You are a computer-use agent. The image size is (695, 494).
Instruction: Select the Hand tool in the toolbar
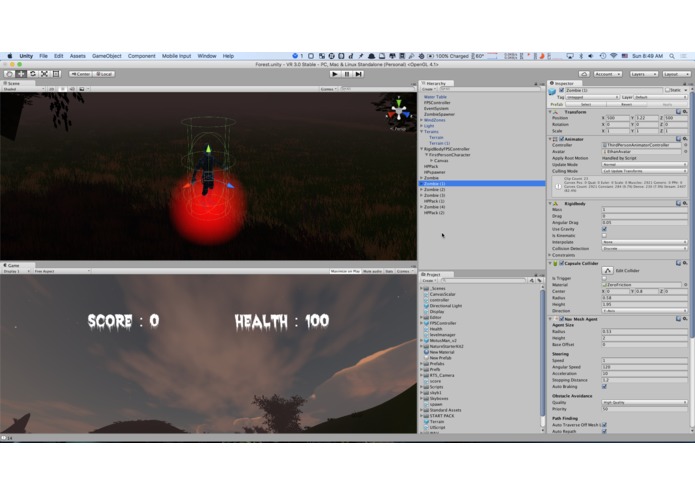[9, 74]
